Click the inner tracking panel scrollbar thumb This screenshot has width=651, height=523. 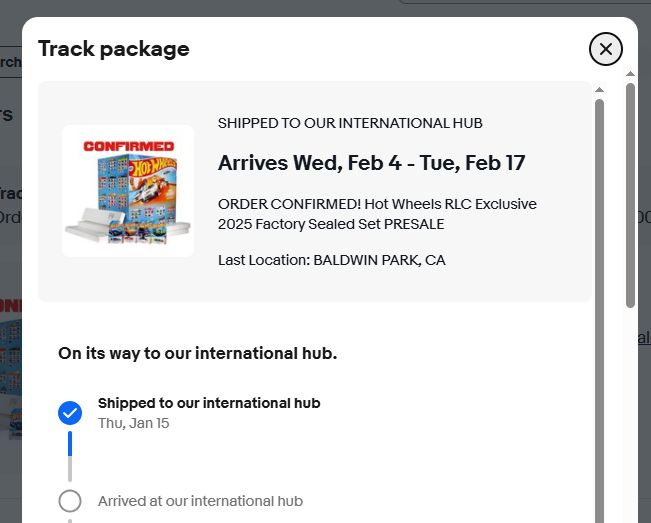(599, 300)
